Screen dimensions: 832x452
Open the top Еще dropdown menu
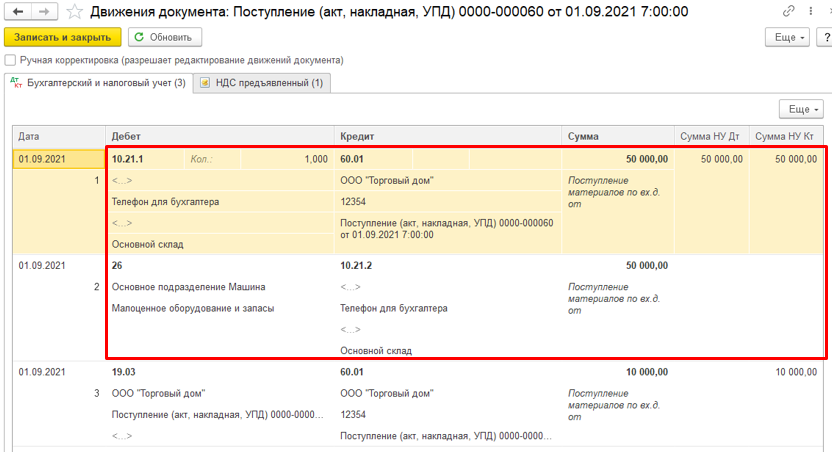(x=785, y=37)
